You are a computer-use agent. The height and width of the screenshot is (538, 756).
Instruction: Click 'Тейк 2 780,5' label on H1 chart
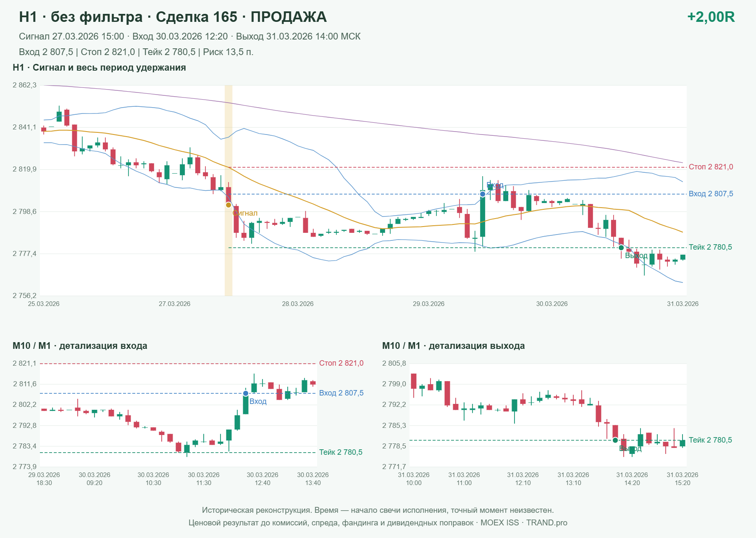click(x=710, y=247)
